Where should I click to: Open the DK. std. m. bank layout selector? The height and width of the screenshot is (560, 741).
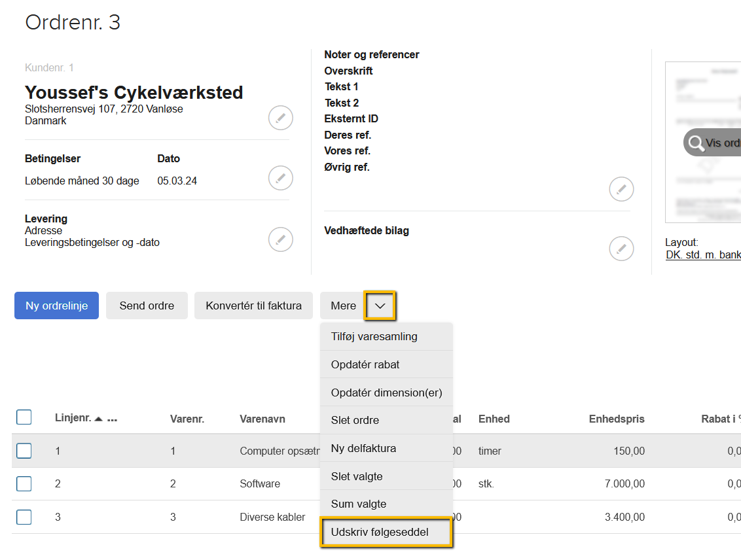click(x=703, y=254)
